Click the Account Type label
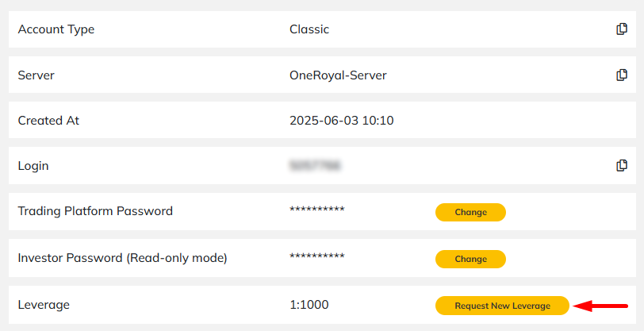This screenshot has height=331, width=644. 56,29
